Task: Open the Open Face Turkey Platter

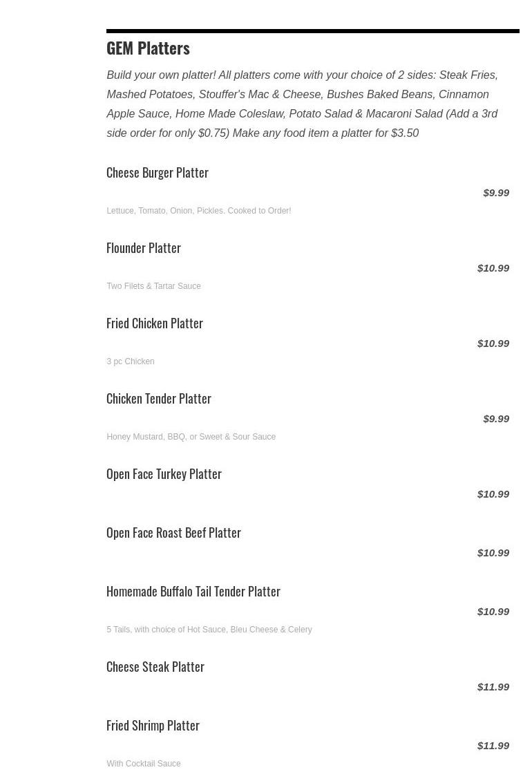Action: point(164,474)
